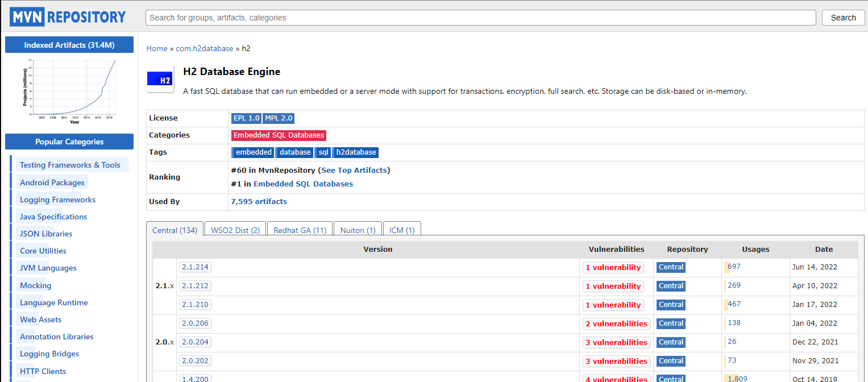View 3 vulnerabilities for version 2.0.202
868x382 pixels.
(617, 361)
